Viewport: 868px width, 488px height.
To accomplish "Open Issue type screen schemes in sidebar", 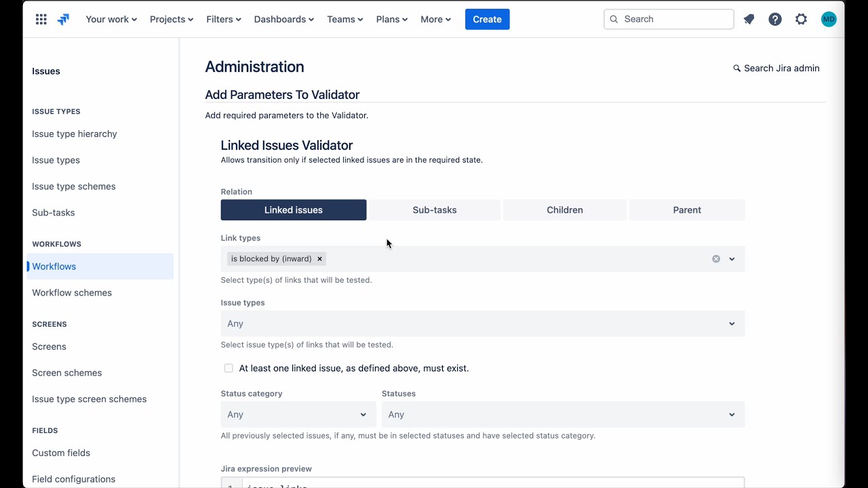I will 90,399.
